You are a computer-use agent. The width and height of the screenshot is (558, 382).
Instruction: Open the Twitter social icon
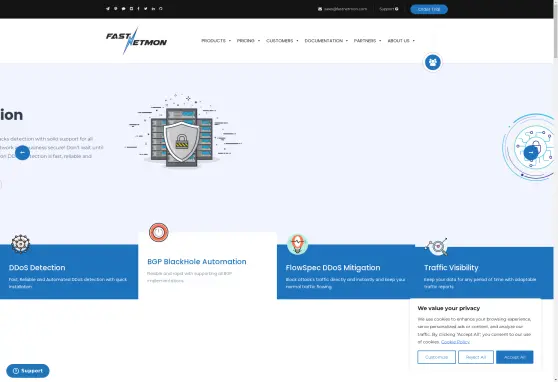tap(146, 9)
